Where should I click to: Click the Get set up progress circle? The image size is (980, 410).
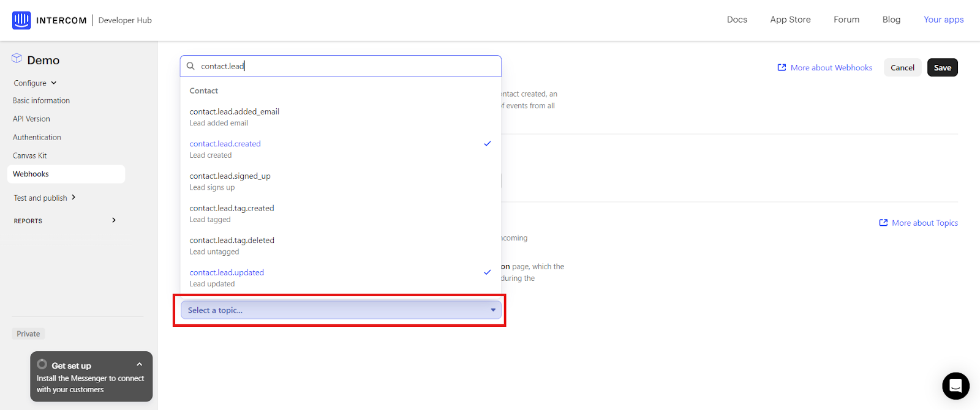[42, 365]
